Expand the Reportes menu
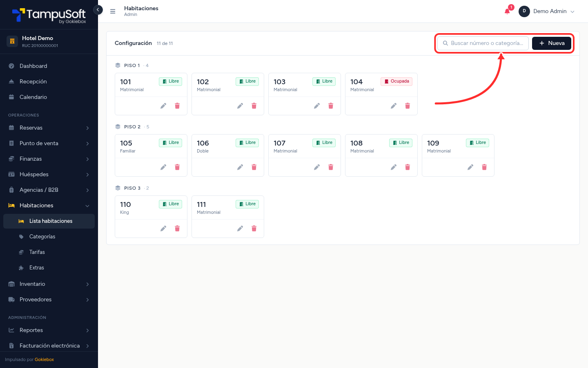 49,330
